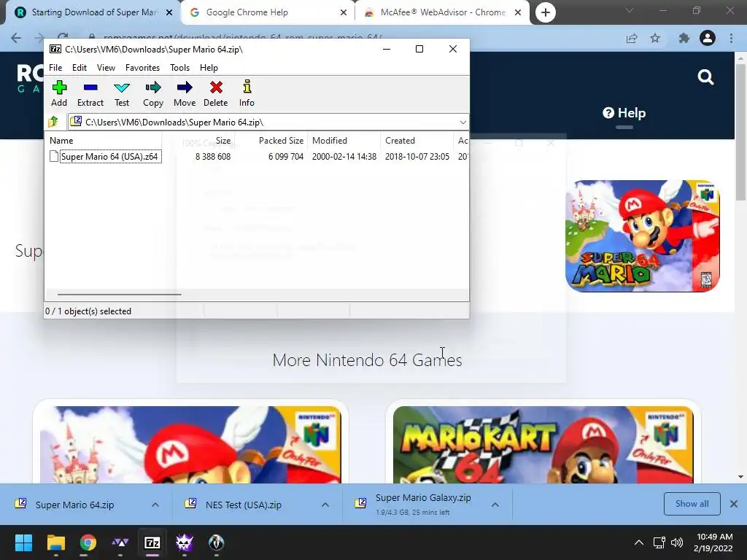
Task: Open Chrome extensions puzzle icon
Action: tap(684, 38)
